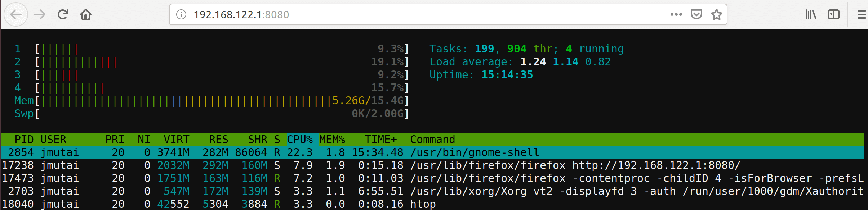Click the Uptime 15:14:35 value
Image resolution: width=868 pixels, height=210 pixels.
(x=507, y=75)
